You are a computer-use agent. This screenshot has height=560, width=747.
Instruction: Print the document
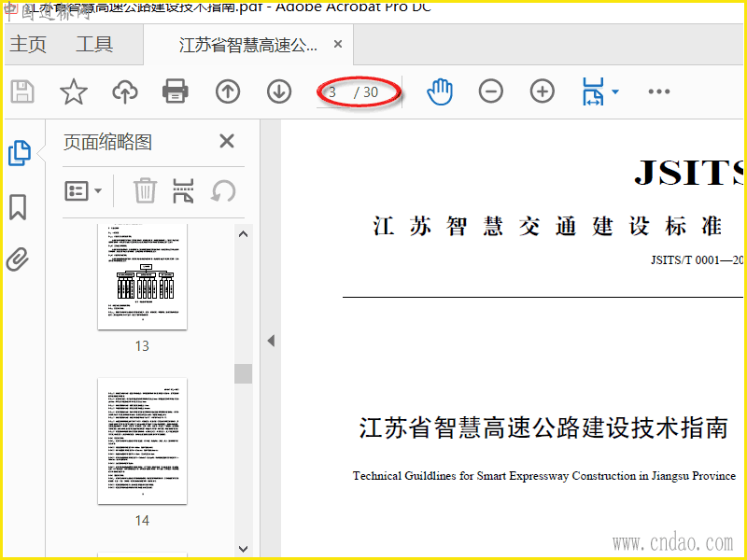pyautogui.click(x=176, y=91)
